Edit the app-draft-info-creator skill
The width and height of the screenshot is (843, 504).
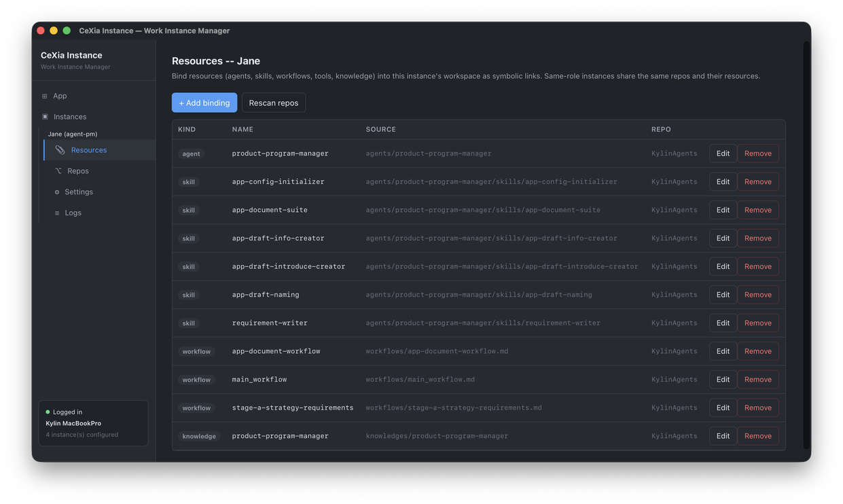tap(723, 238)
